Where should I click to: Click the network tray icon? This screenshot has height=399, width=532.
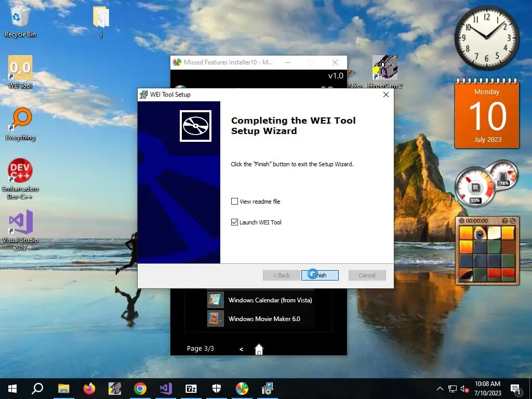(x=453, y=389)
